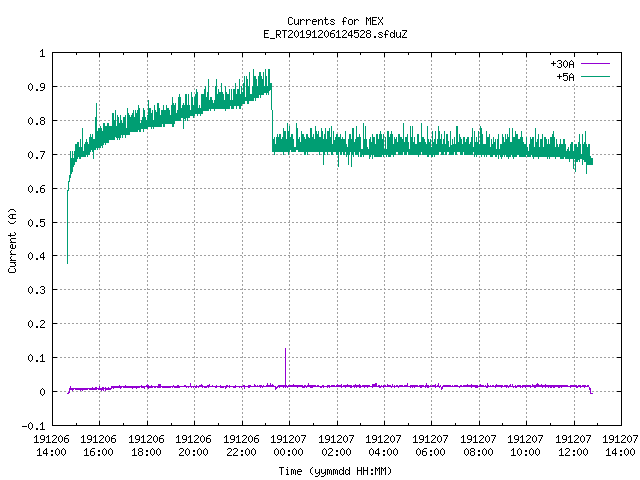Click the x-axis label '191207 12:00'

573,445
